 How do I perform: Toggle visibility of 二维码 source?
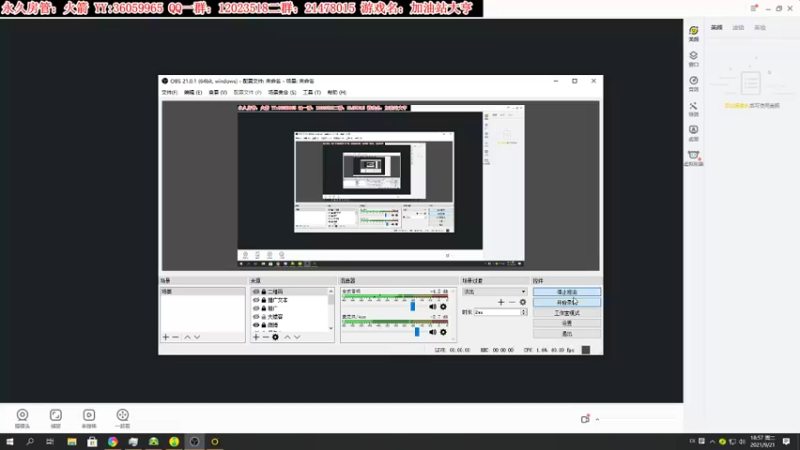point(256,292)
